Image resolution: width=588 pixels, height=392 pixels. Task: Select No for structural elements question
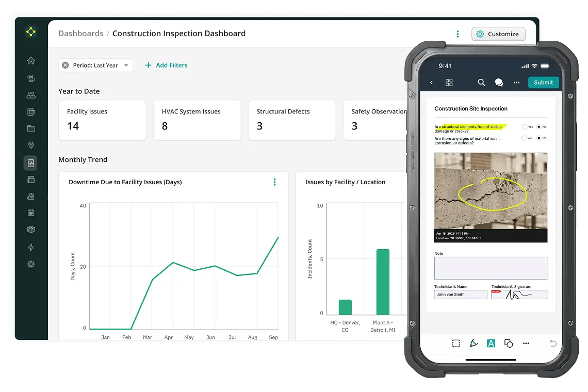[539, 126]
